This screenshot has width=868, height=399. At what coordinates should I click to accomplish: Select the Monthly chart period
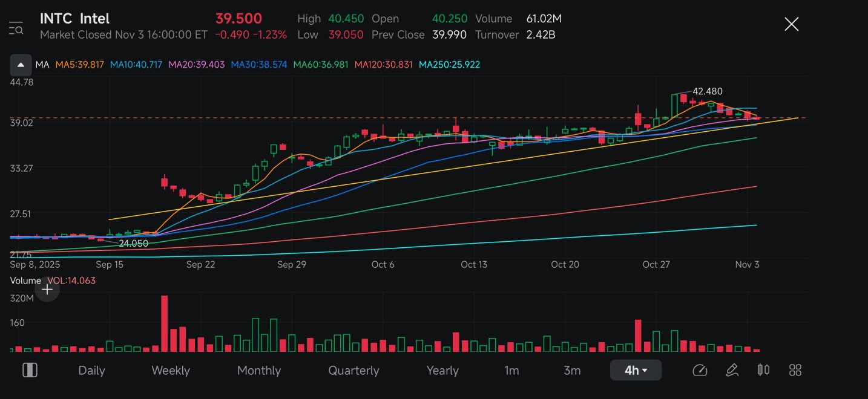[259, 371]
